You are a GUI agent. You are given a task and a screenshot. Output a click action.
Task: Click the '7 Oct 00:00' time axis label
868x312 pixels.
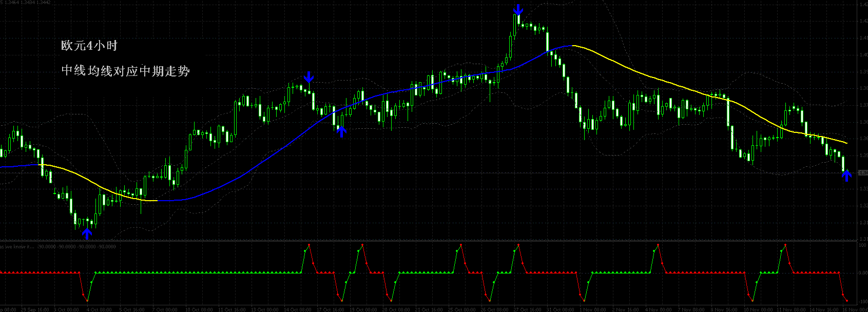165,309
